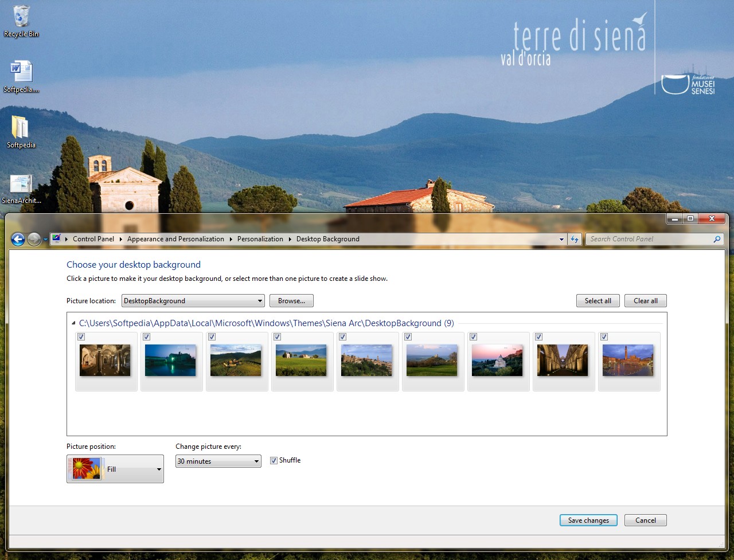The width and height of the screenshot is (734, 560).
Task: Open the address bar history dropdown arrow
Action: tap(561, 239)
